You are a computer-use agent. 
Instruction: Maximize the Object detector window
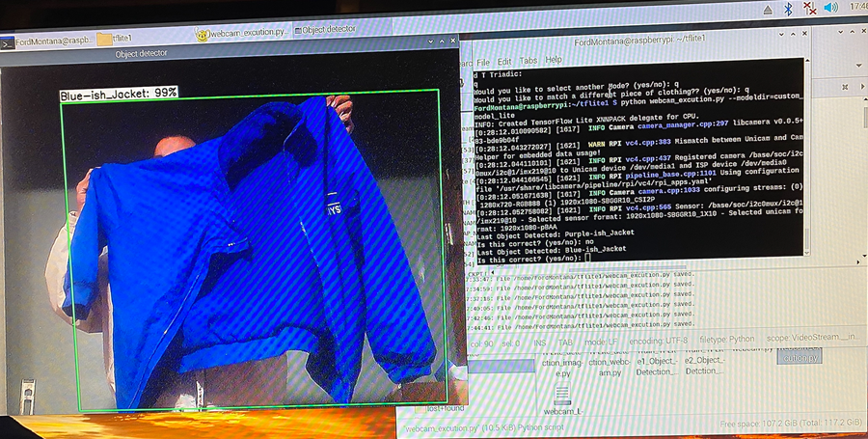coord(442,41)
